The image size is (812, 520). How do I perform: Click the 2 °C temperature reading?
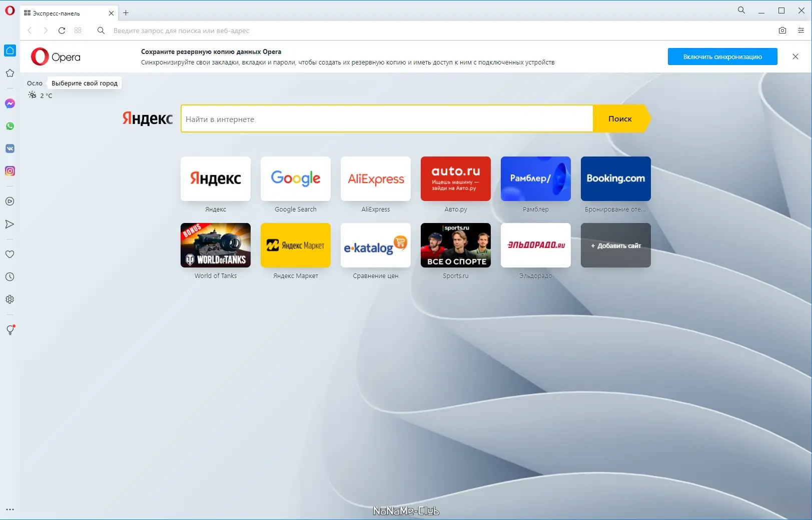[46, 95]
